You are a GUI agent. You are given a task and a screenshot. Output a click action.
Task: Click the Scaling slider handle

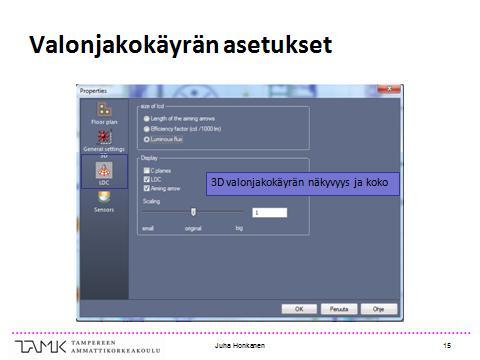193,212
